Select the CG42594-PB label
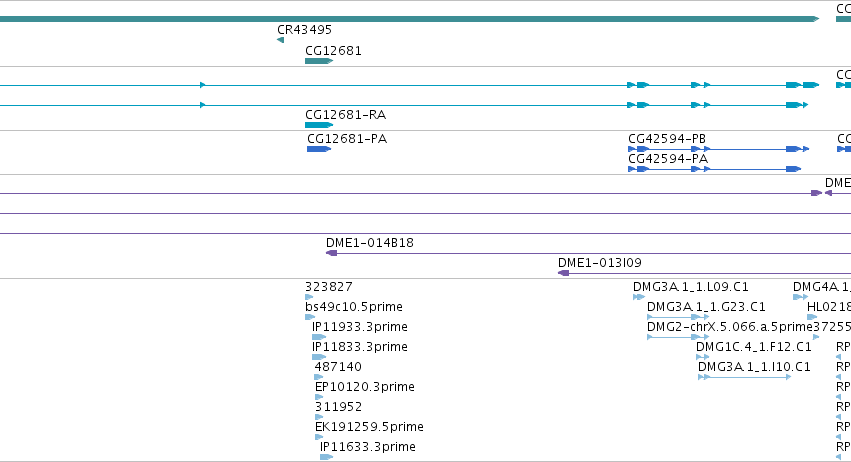Screen dimensions: 851x462 667,139
